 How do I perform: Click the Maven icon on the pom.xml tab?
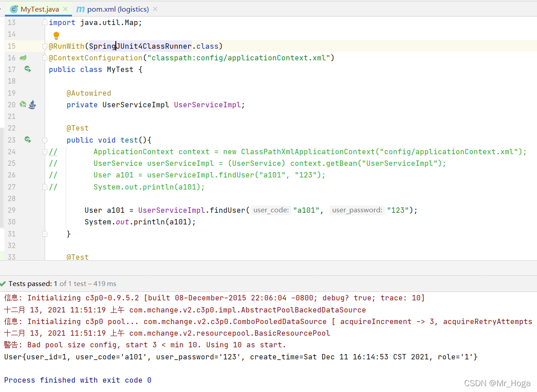click(80, 8)
